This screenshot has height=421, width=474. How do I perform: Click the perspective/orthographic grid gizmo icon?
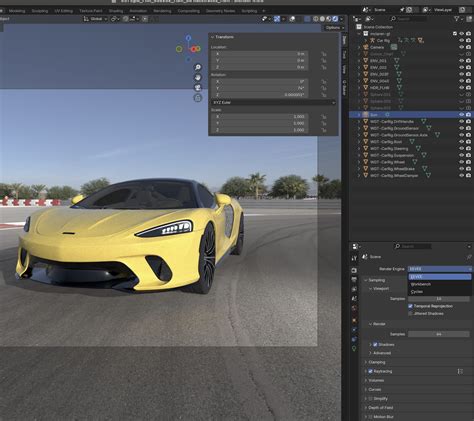[x=198, y=98]
